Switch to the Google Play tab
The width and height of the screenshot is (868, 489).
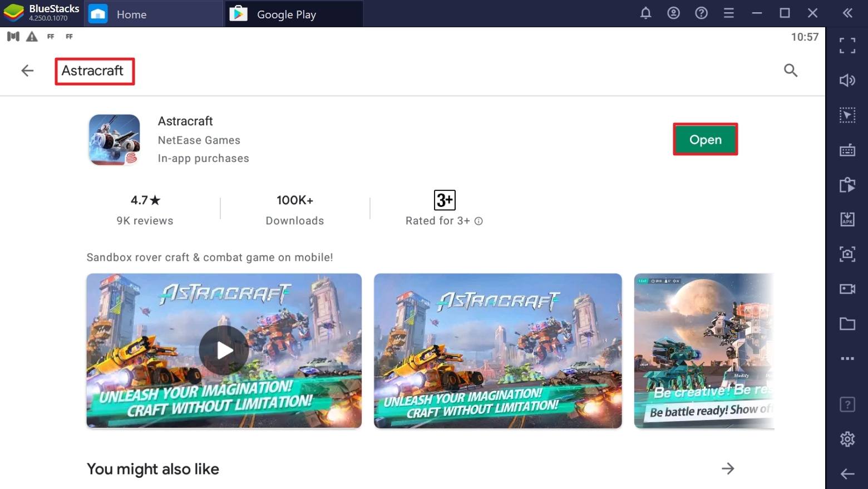pyautogui.click(x=294, y=14)
